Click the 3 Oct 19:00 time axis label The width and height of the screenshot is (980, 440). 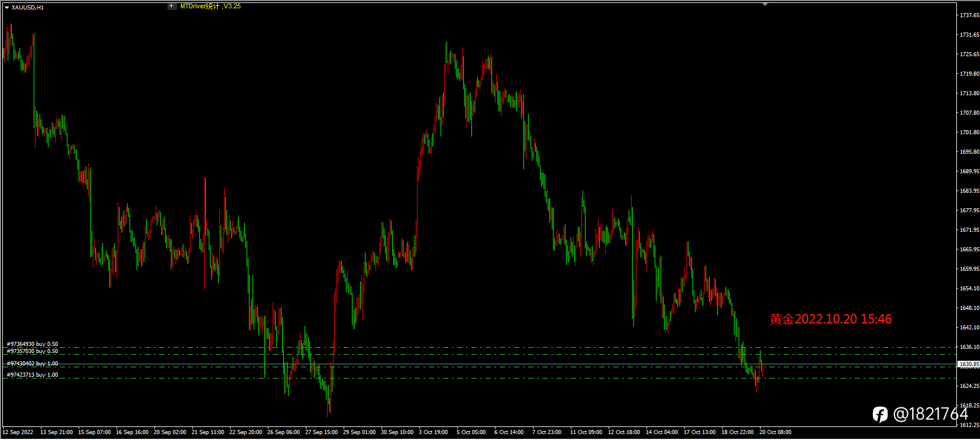(434, 432)
